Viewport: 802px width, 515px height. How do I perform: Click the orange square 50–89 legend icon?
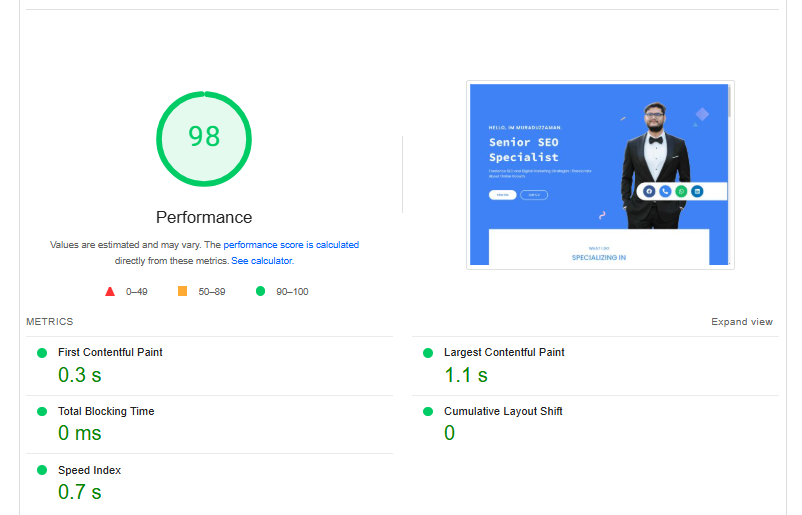tap(182, 292)
